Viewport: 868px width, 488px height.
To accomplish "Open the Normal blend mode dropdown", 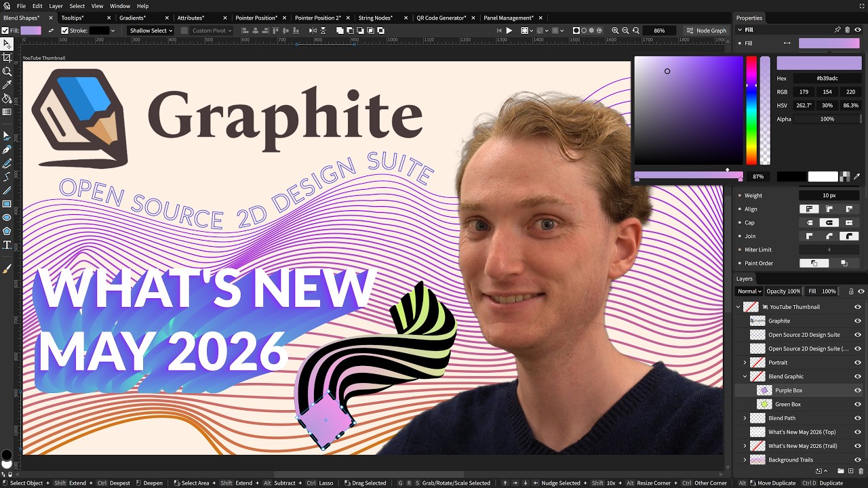I will 749,291.
